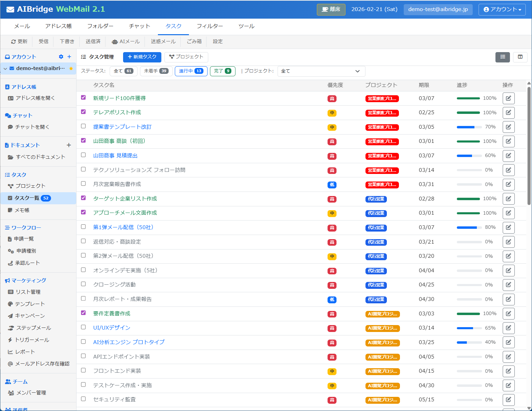Click the 進行中 13 status filter
This screenshot has height=411, width=532.
point(191,71)
